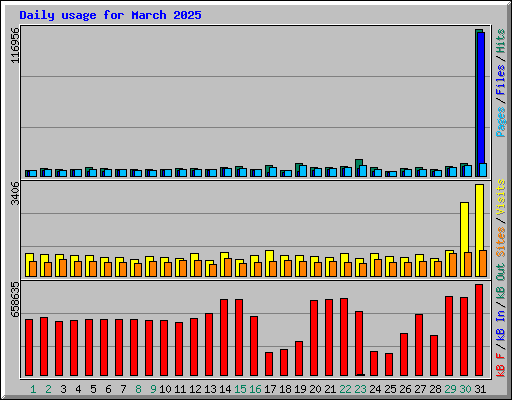
Task: Click the 658635 axis value label
Action: point(15,299)
